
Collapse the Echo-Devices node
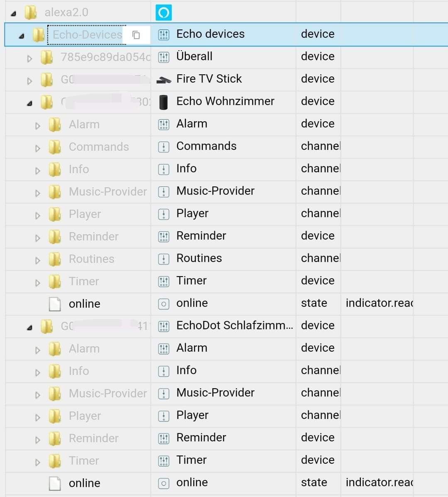click(x=22, y=36)
